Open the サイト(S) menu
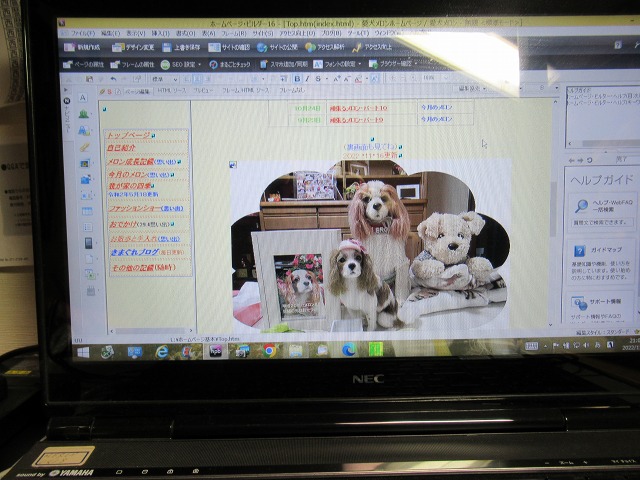The image size is (640, 480). (x=262, y=33)
